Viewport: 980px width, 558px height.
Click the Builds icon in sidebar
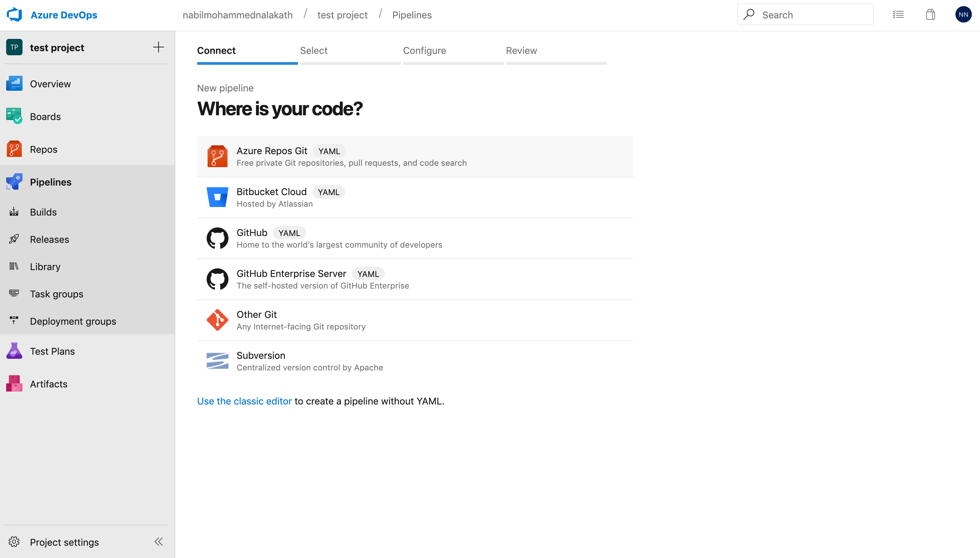pos(14,211)
